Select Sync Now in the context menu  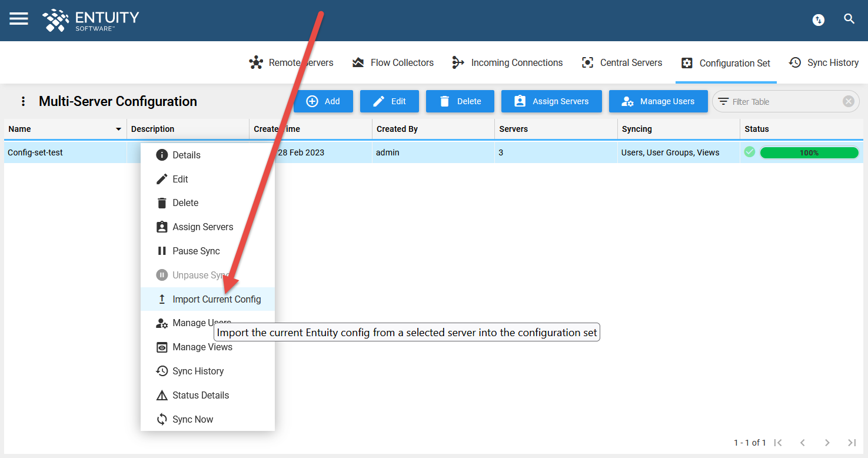208,419
